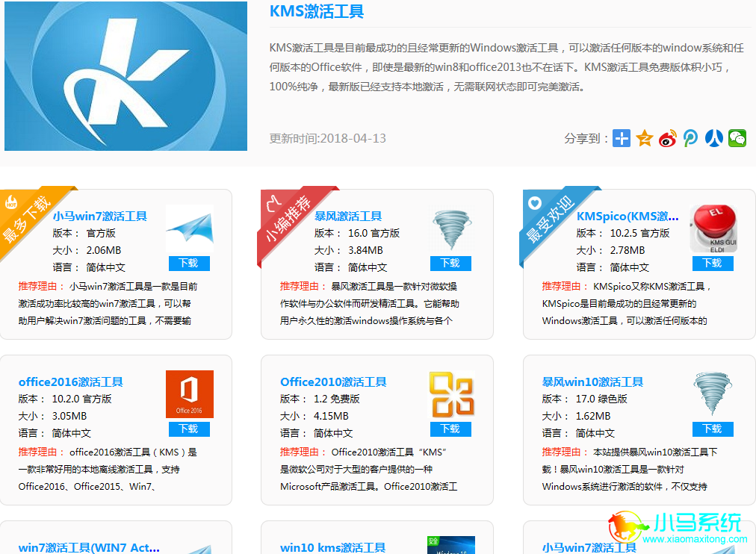Click the win10 kms激活工具 thumbnail icon

451,545
